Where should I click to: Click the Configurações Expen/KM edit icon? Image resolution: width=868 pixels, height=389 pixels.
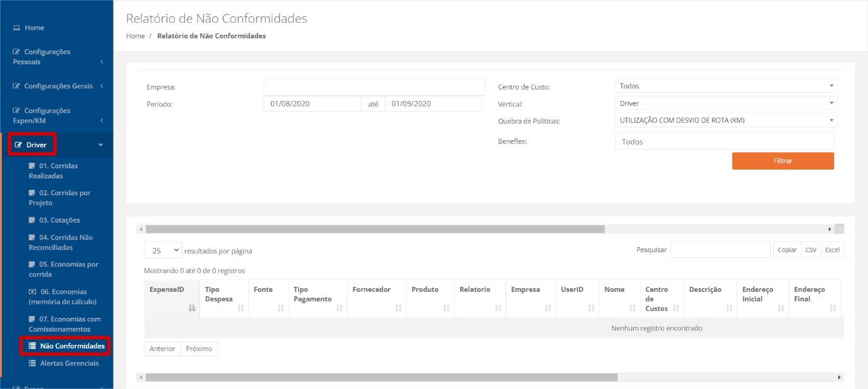(x=17, y=110)
